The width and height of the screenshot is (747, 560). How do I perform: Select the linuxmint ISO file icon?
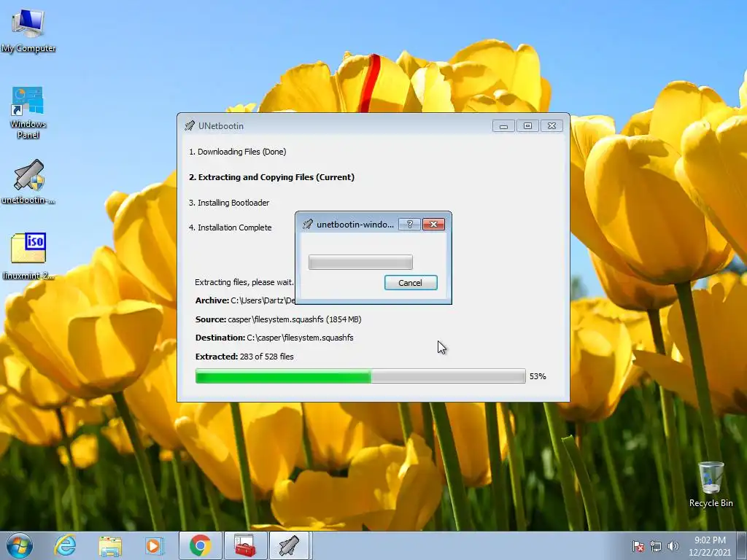[28, 256]
